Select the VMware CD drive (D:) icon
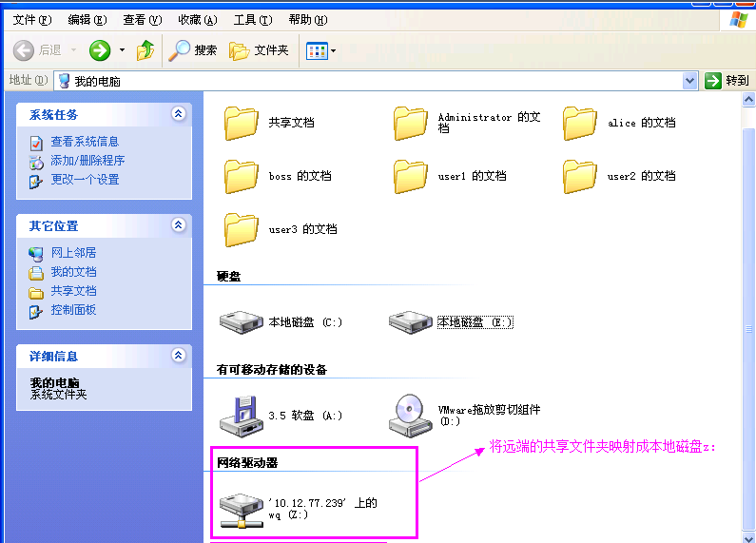This screenshot has width=756, height=543. point(411,414)
